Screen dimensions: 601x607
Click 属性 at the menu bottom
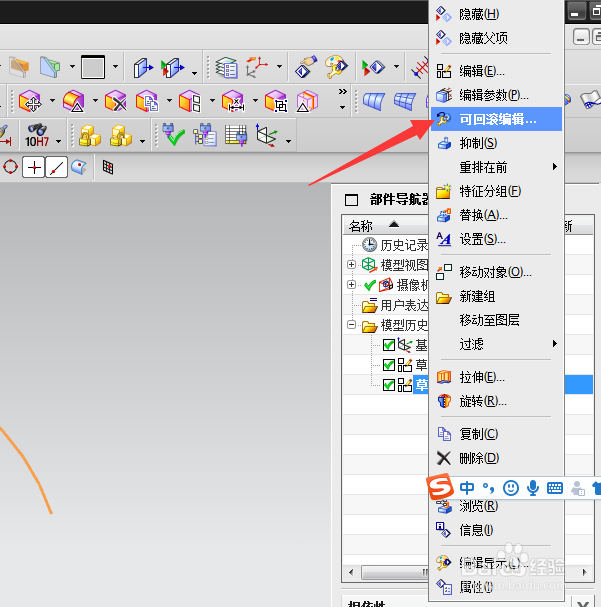click(x=496, y=587)
